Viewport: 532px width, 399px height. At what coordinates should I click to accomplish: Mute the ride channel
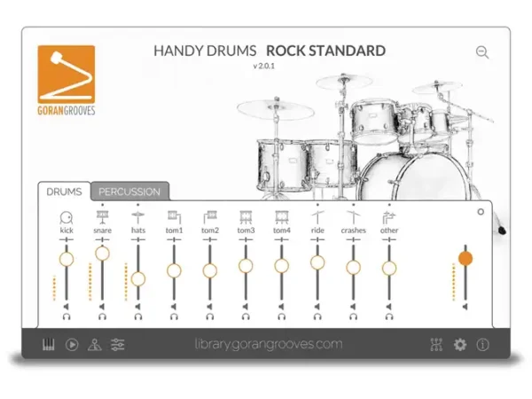[x=317, y=307]
